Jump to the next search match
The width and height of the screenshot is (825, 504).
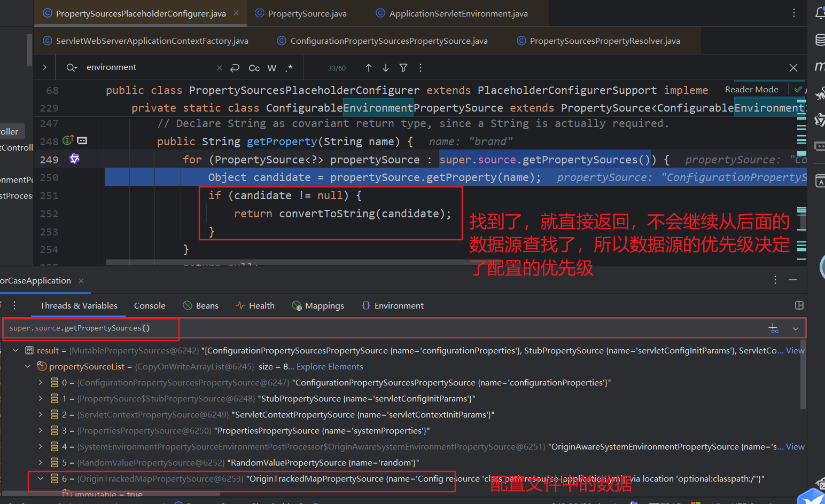coord(385,67)
